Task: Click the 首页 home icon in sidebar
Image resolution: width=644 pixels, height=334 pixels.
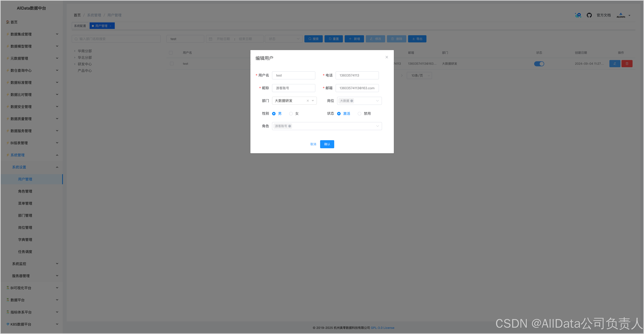Action: coord(8,22)
